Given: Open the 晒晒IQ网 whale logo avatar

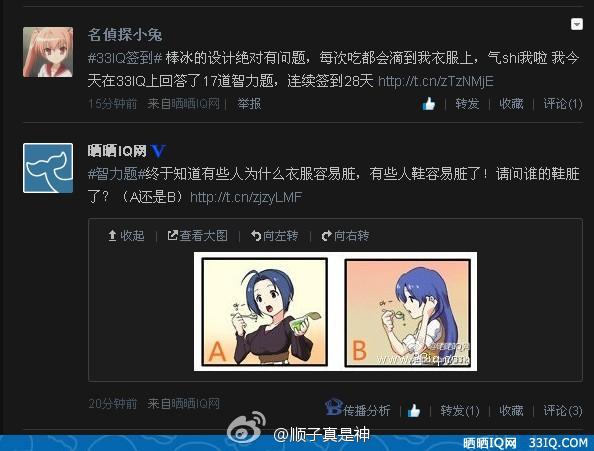Looking at the screenshot, I should click(48, 168).
